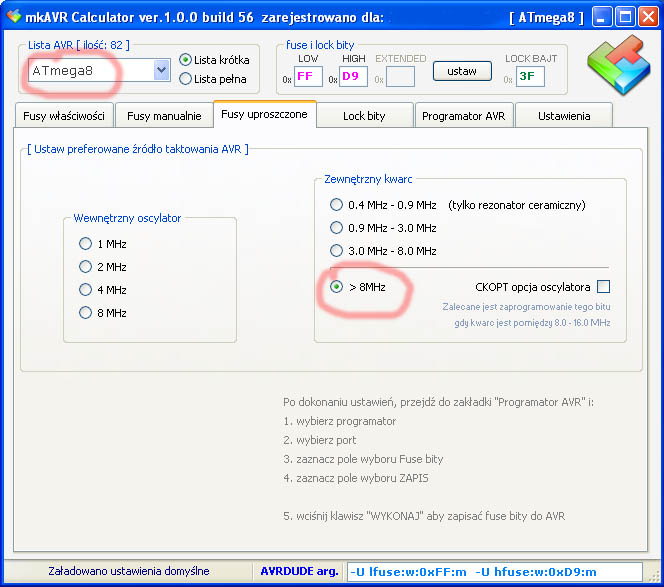Select the > 8MHz crystal option
Viewport: 664px width, 587px height.
pos(336,287)
